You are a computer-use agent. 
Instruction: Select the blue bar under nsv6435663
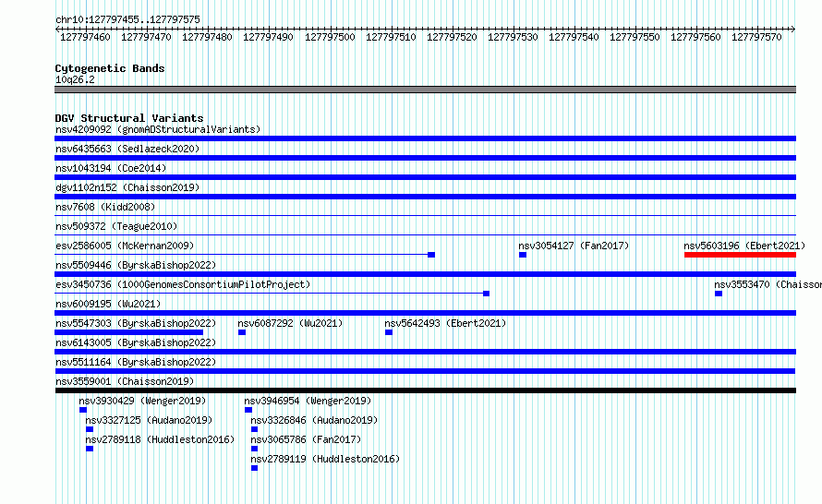(425, 158)
